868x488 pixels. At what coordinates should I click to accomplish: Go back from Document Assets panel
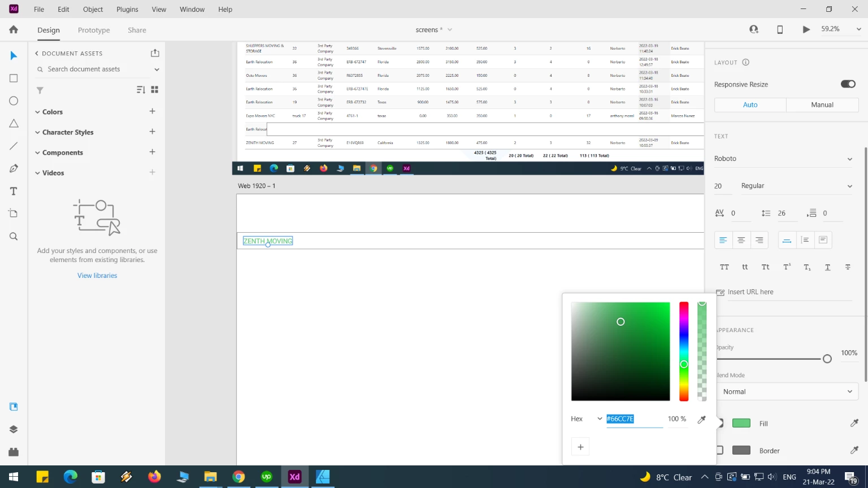point(37,53)
